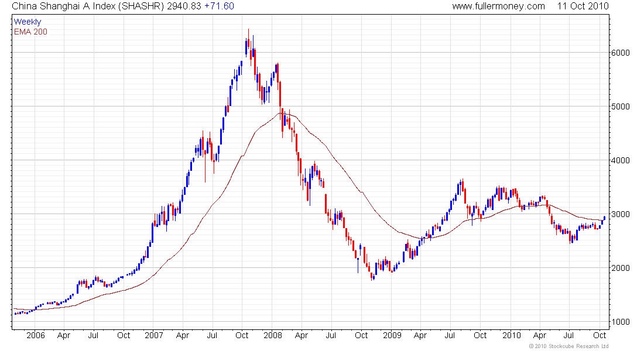Click the 2008 x-axis label
The image size is (644, 351).
click(273, 335)
